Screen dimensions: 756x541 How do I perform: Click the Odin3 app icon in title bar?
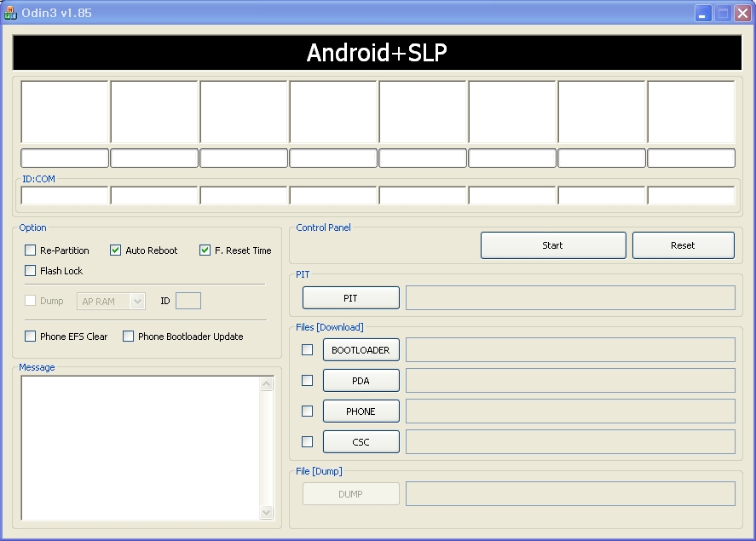click(x=11, y=13)
